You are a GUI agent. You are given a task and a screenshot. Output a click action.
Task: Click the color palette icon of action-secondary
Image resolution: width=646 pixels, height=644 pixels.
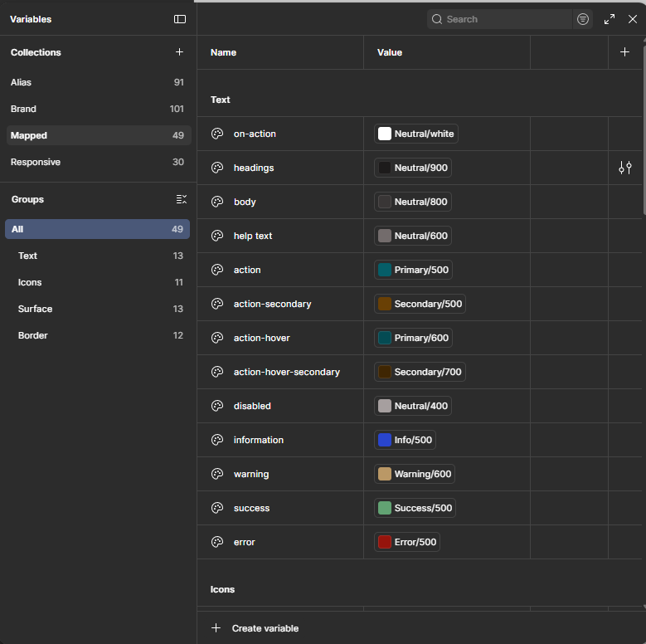217,304
